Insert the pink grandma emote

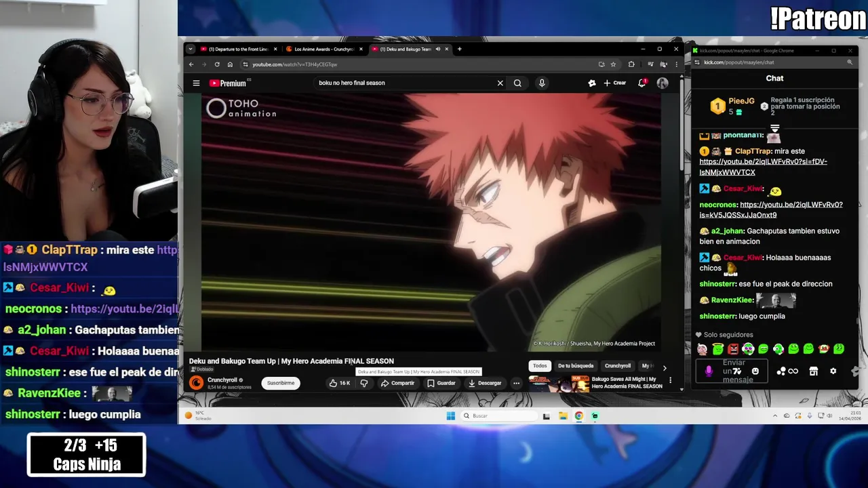tap(703, 349)
